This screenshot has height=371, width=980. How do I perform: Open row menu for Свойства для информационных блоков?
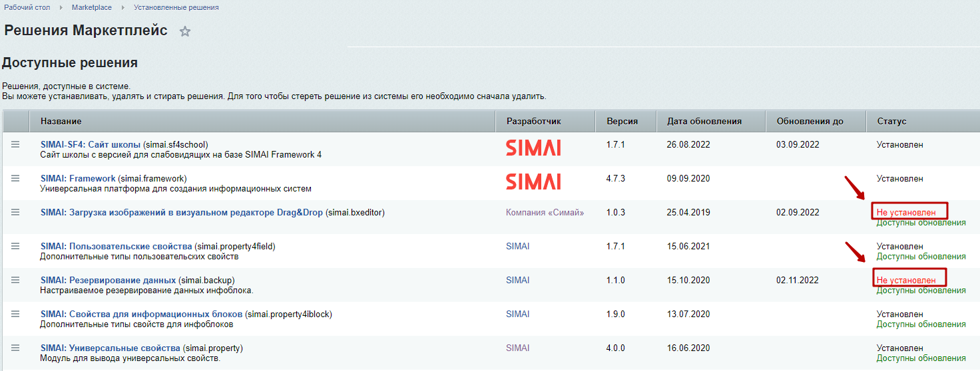[15, 314]
